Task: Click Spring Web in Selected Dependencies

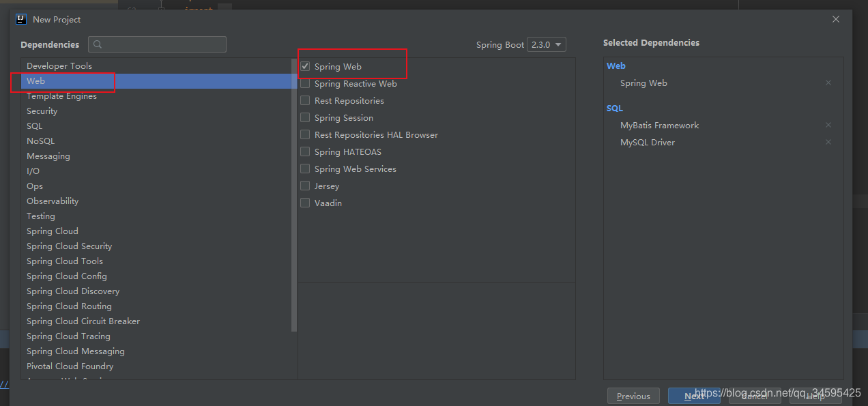Action: [x=643, y=83]
